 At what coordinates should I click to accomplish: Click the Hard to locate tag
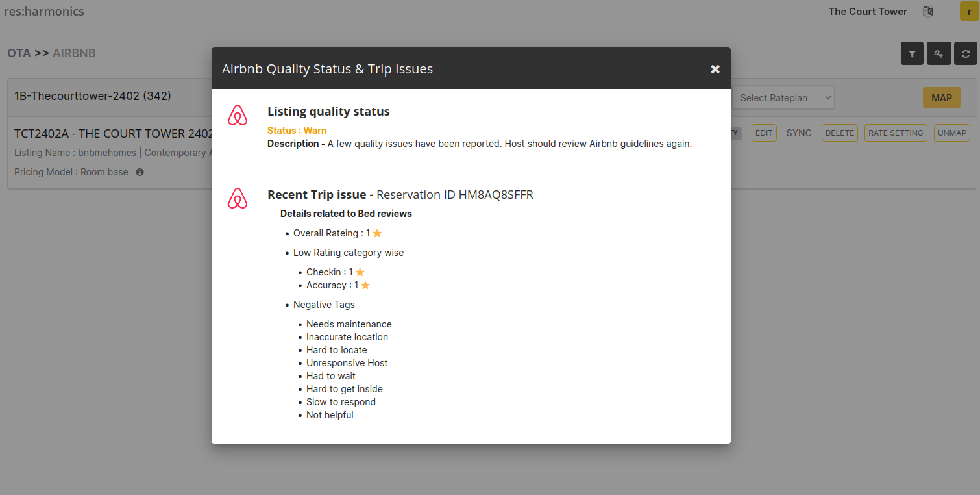tap(337, 350)
